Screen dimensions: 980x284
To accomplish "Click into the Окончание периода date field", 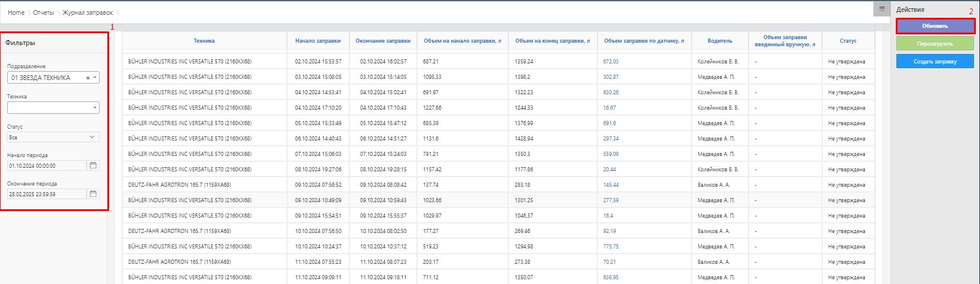I will point(47,194).
